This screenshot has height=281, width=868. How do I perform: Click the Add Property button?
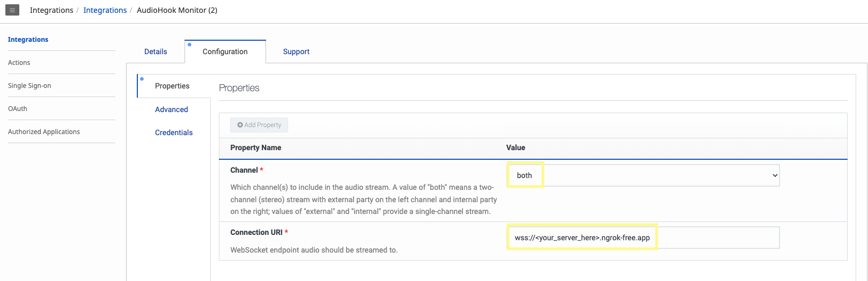pos(259,125)
